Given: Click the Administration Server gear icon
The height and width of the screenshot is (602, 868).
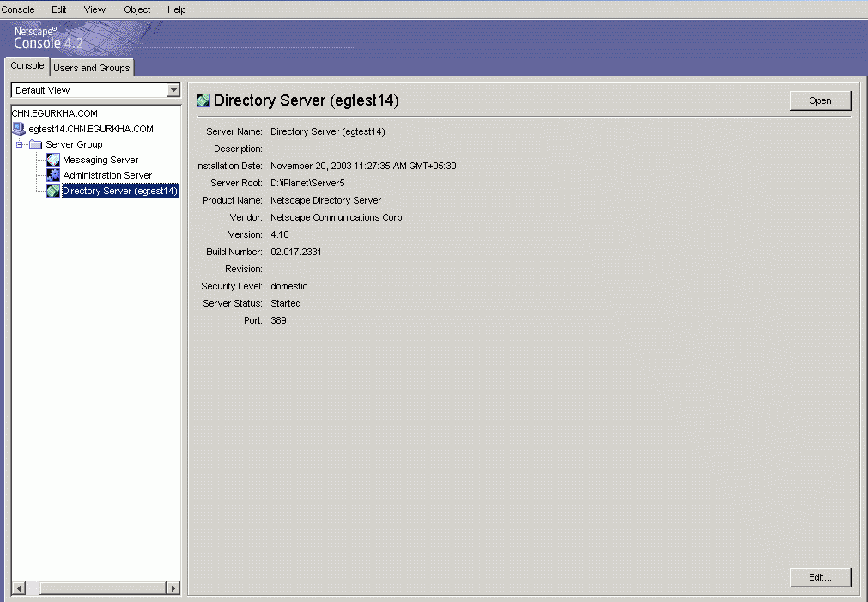Looking at the screenshot, I should coord(53,175).
